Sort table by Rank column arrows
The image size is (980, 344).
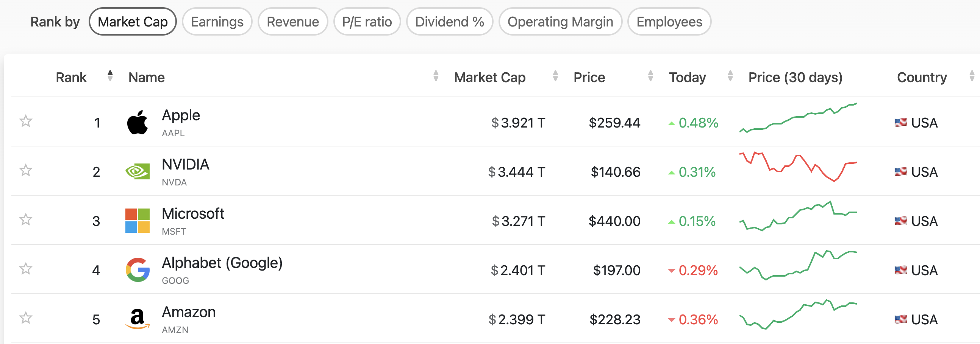(x=110, y=76)
